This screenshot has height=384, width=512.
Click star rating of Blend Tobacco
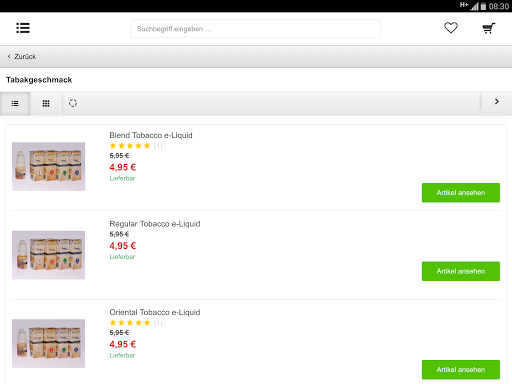136,146
